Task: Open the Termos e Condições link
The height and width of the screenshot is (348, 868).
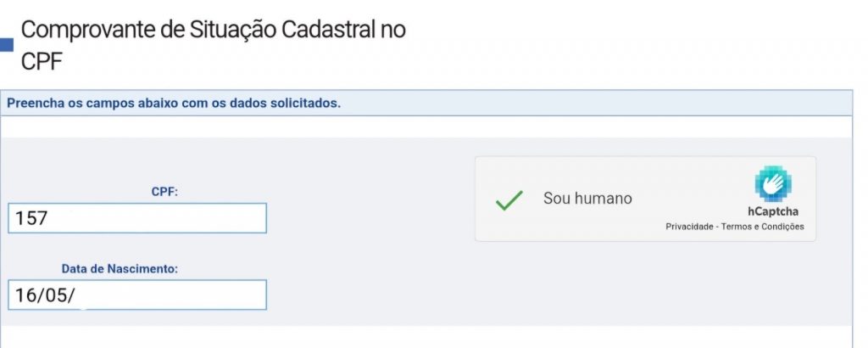Action: click(x=762, y=227)
